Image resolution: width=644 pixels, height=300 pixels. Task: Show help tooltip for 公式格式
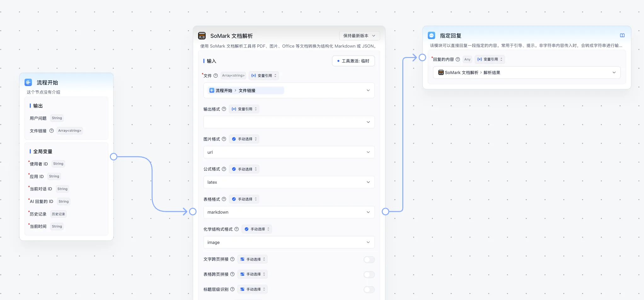coord(224,169)
